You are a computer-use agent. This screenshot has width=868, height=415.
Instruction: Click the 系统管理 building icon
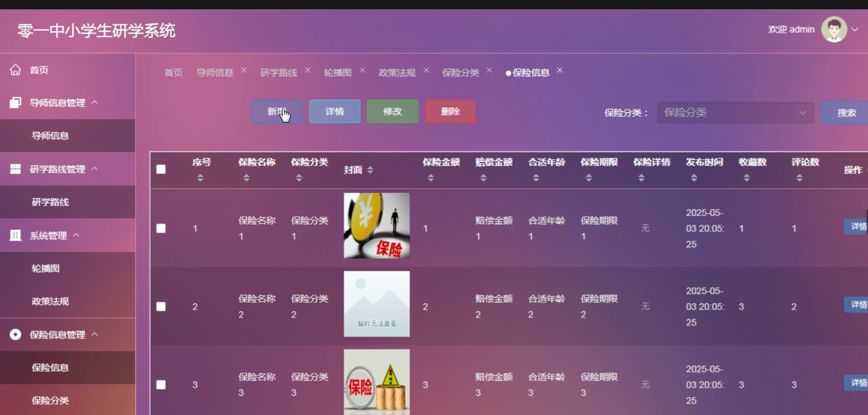(15, 235)
